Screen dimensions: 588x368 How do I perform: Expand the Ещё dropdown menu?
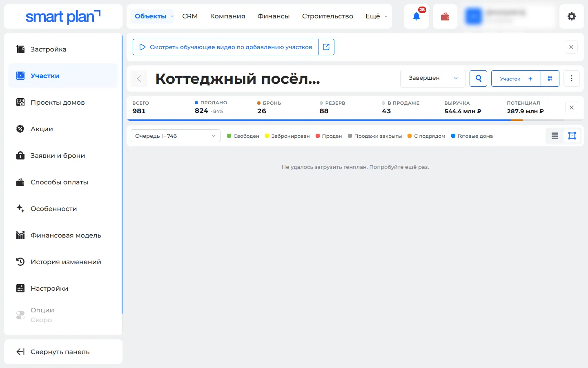pyautogui.click(x=376, y=16)
